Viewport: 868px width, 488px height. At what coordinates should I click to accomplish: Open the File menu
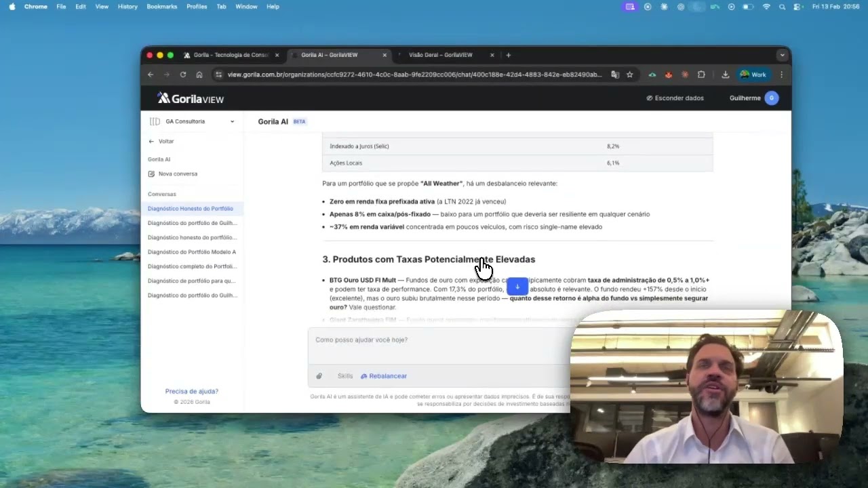point(61,7)
